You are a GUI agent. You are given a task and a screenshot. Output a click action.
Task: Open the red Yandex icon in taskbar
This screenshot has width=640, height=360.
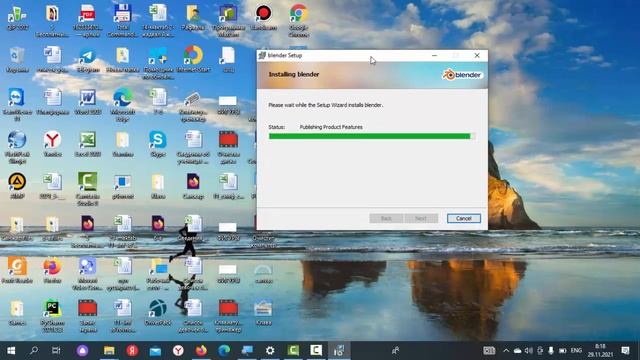[x=132, y=351]
